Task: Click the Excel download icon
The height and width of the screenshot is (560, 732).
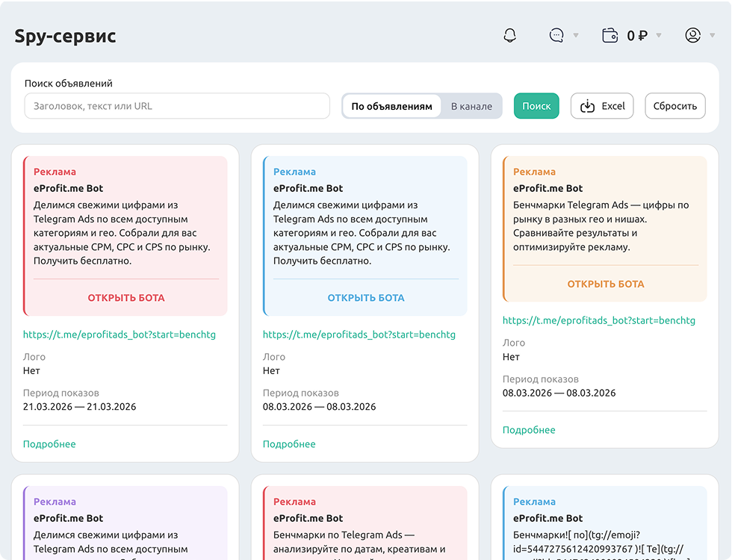Action: pyautogui.click(x=588, y=106)
